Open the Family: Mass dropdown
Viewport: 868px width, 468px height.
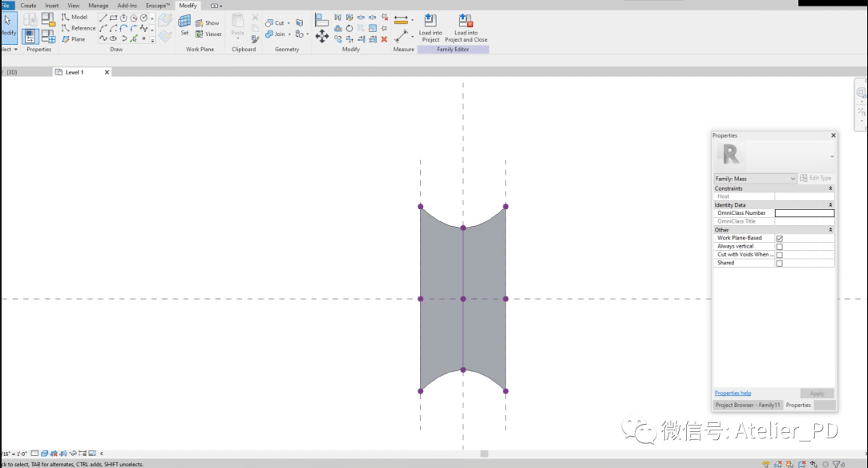click(755, 179)
